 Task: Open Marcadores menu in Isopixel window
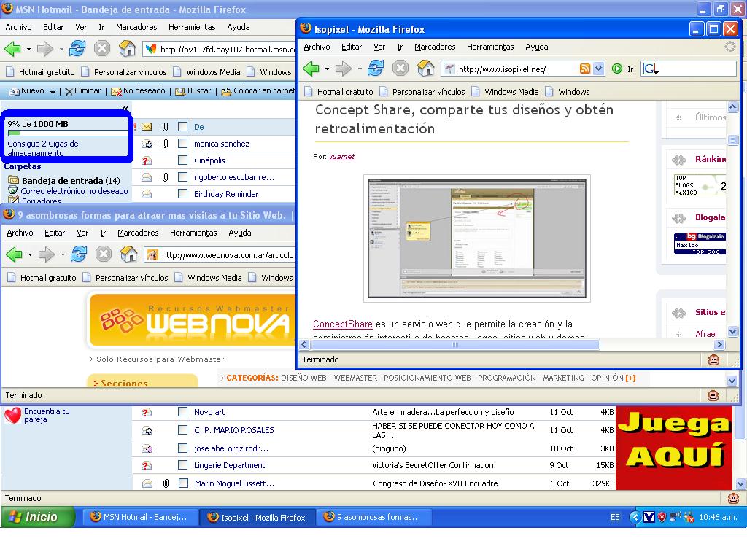(435, 47)
